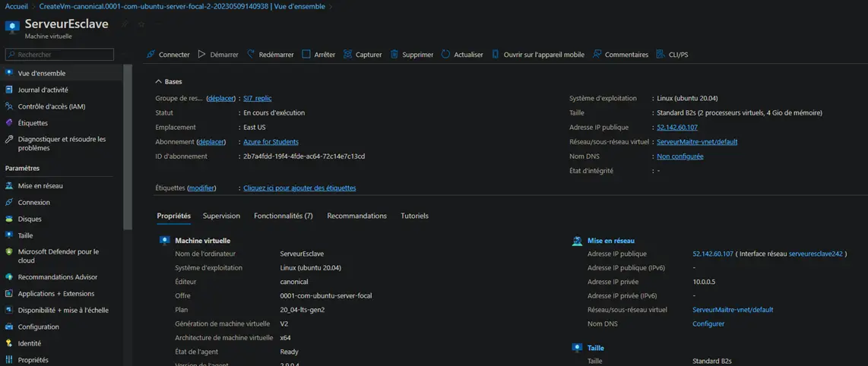Switch to the Recommandations tab

pos(357,216)
